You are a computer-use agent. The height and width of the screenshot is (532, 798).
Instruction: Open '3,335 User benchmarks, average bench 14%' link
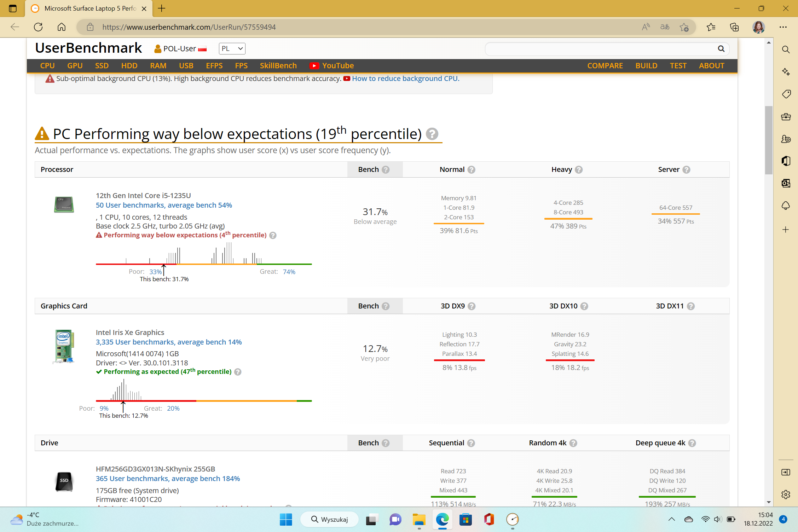pyautogui.click(x=169, y=342)
